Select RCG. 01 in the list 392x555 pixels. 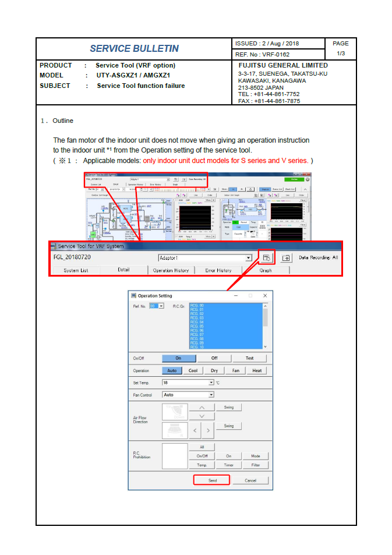click(x=226, y=310)
